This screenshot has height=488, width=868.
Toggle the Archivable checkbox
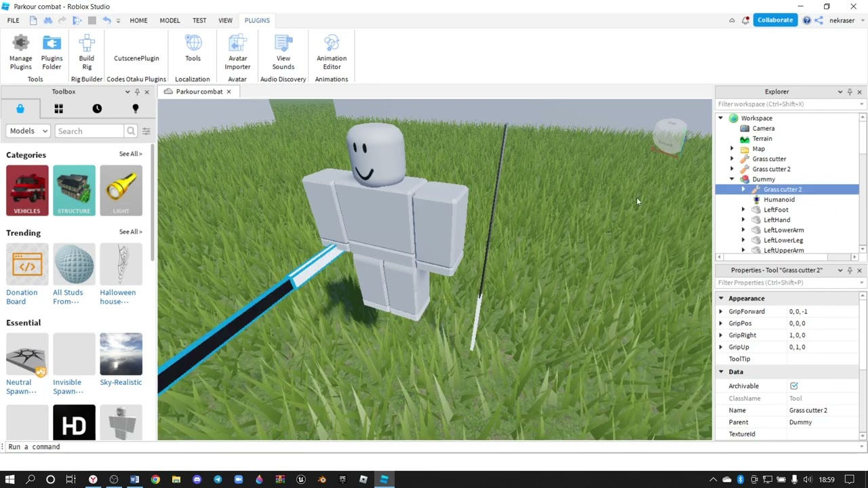pos(794,386)
